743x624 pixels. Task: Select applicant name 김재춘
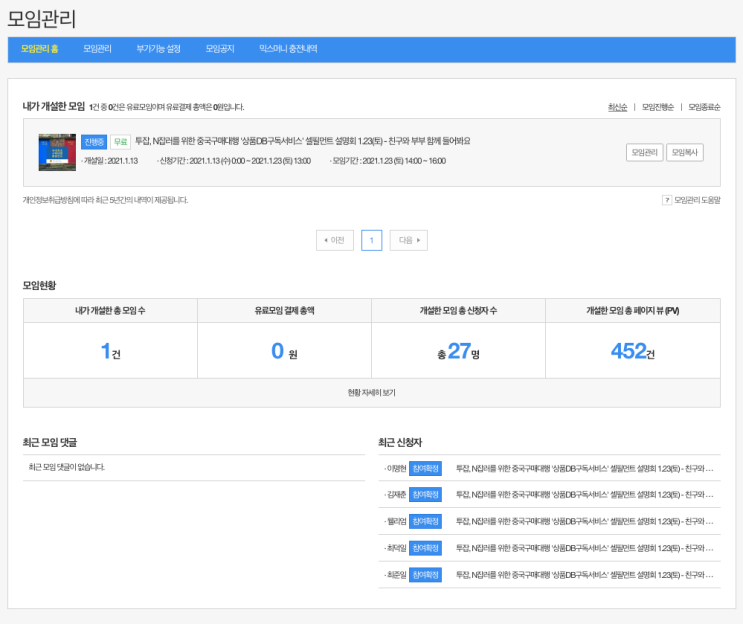pos(396,495)
